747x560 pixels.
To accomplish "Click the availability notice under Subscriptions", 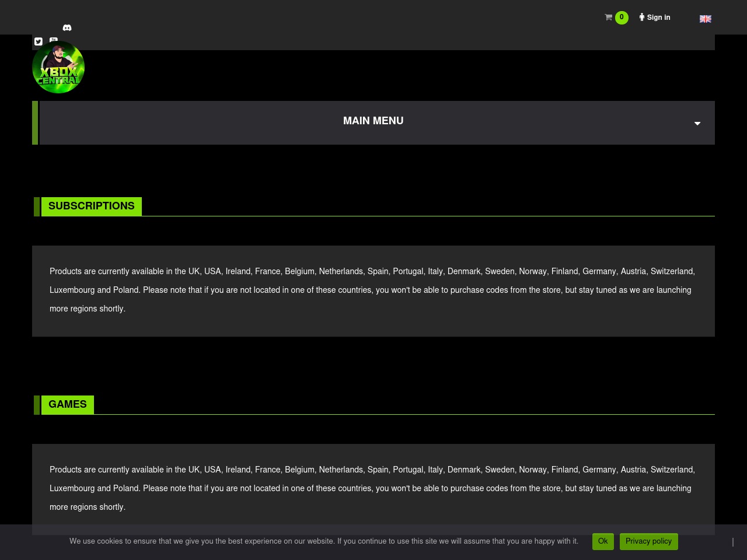I will [x=373, y=290].
